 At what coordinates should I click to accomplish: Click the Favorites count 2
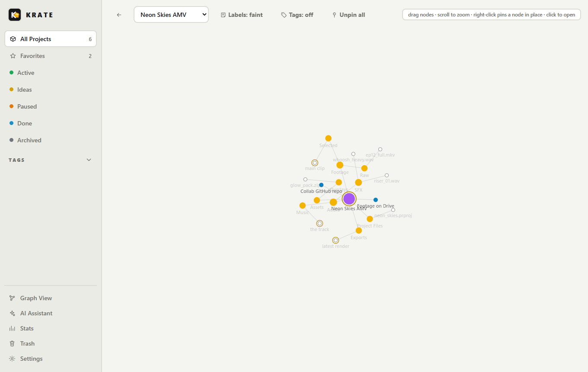[x=90, y=56]
